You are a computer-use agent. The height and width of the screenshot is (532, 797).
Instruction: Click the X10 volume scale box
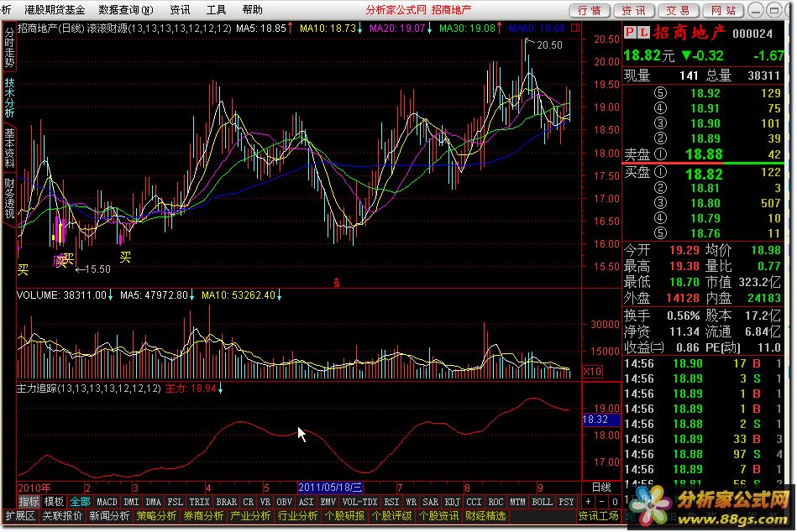pos(592,372)
